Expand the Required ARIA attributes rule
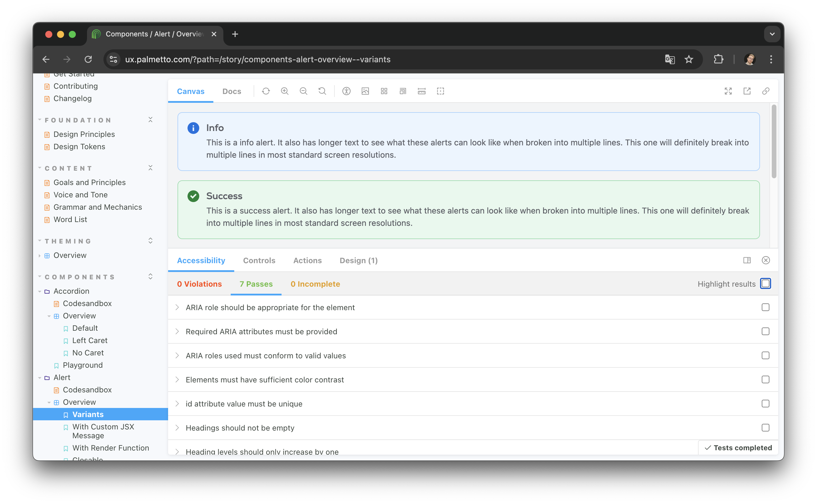 click(178, 331)
